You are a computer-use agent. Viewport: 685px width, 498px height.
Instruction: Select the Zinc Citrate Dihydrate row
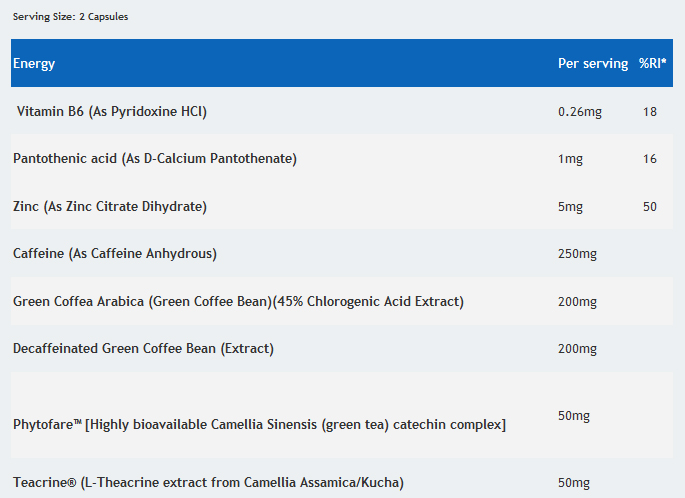coord(110,207)
